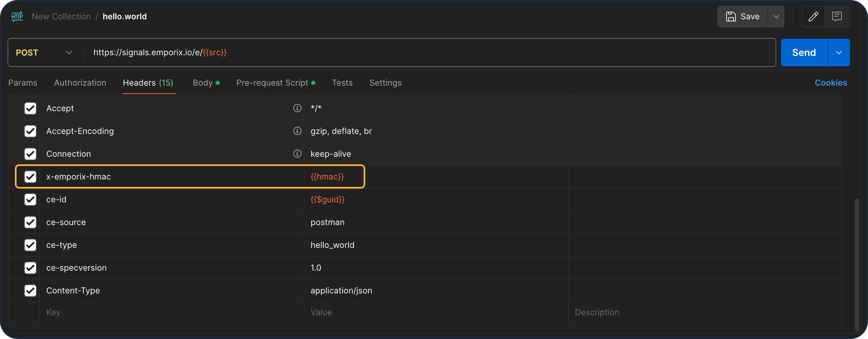This screenshot has height=339, width=868.
Task: Open the Cookies link
Action: click(830, 83)
